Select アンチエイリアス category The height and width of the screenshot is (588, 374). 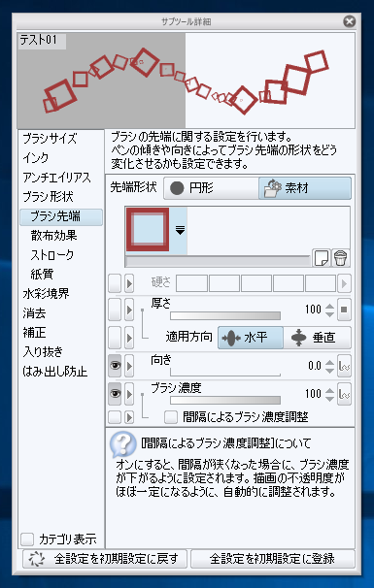[56, 178]
